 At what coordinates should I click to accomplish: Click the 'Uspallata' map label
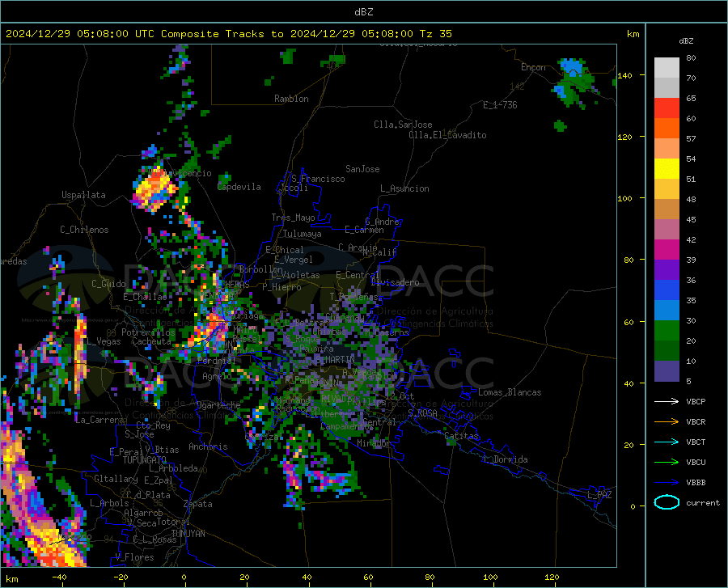pos(83,196)
